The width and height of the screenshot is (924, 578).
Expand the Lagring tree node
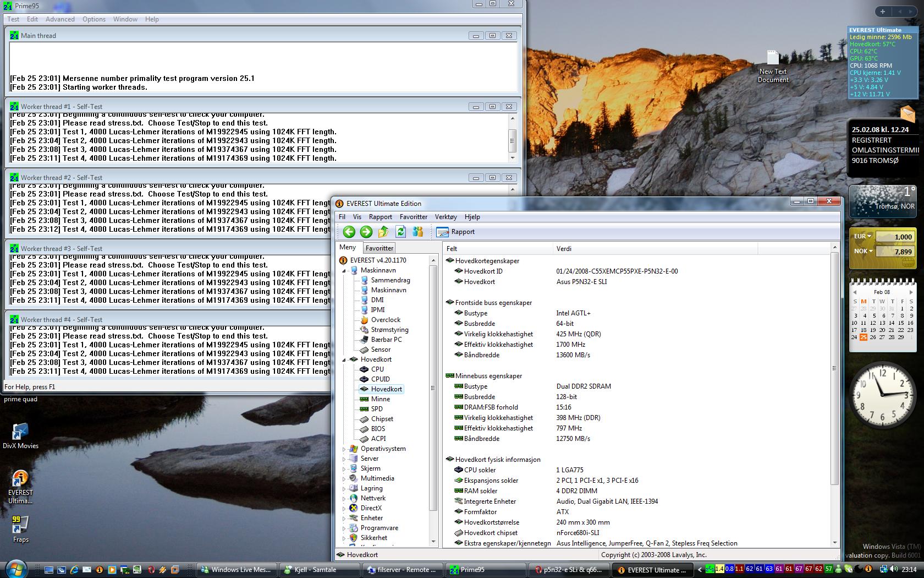[344, 489]
